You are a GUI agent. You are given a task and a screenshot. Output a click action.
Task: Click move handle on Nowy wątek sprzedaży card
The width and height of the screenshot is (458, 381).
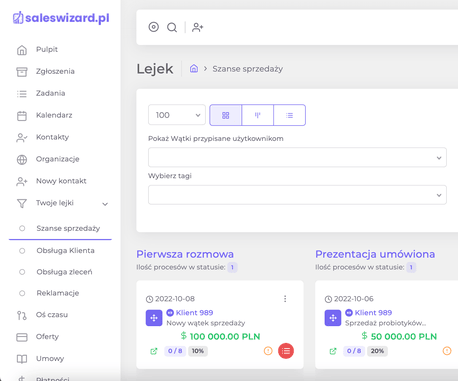click(x=154, y=318)
